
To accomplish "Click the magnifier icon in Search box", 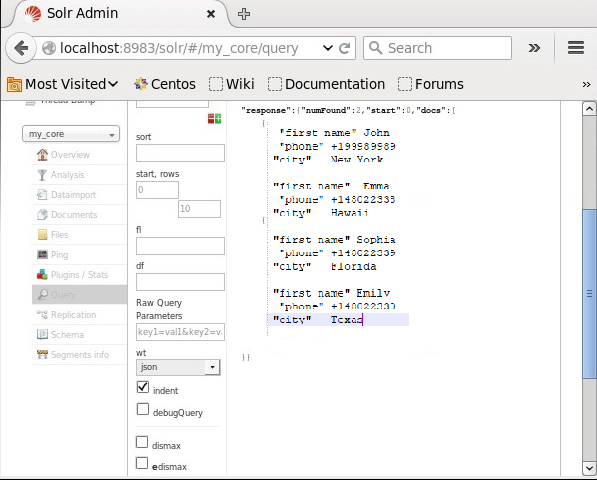I will coord(375,48).
